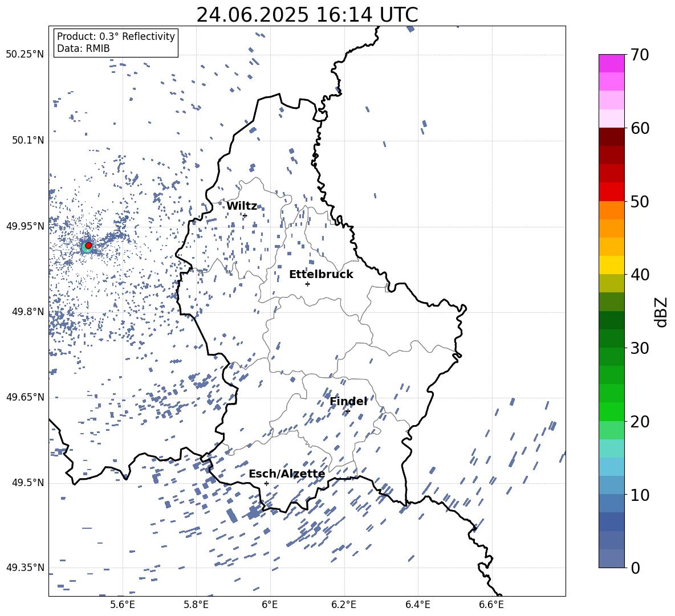Click the 49.5°N latitude label
Screen dimensions: 675x616
(x=28, y=483)
